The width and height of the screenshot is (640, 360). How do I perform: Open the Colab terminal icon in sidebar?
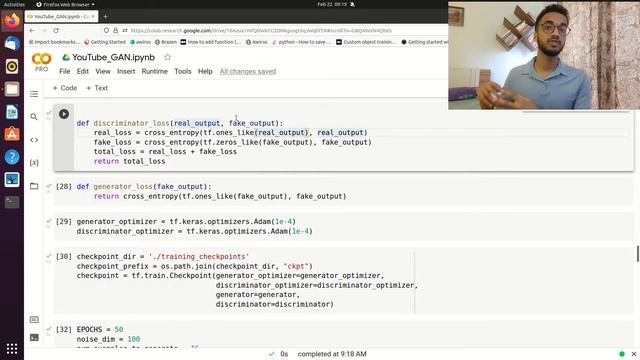coord(34,338)
